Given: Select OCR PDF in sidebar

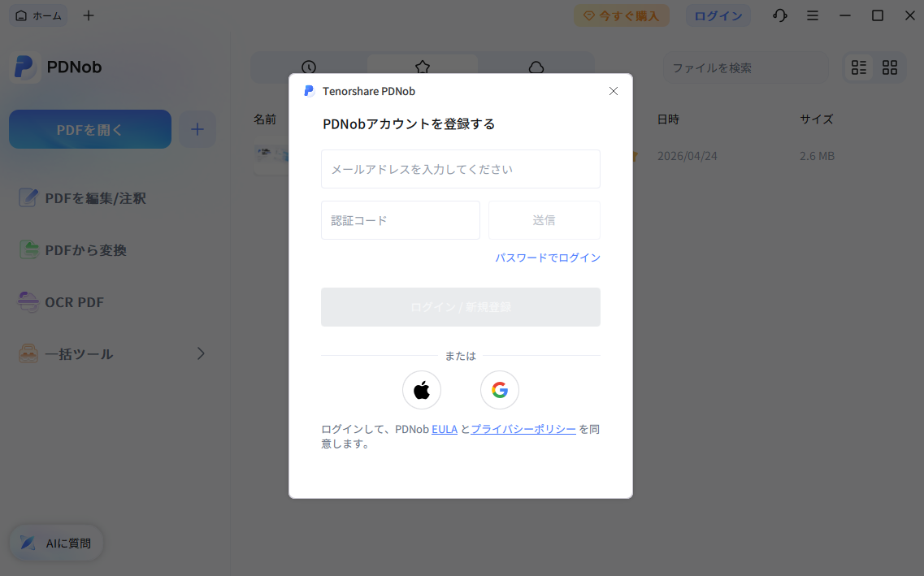Looking at the screenshot, I should click(61, 301).
